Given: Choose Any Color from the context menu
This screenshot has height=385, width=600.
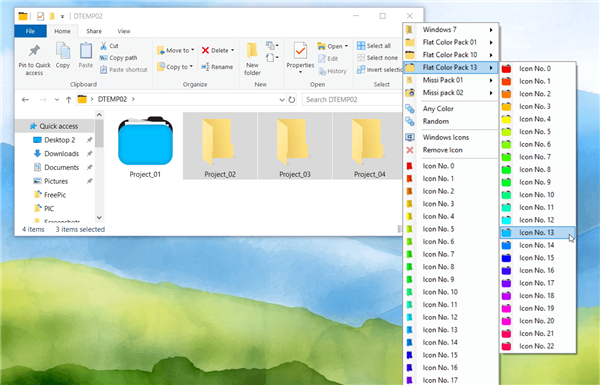Looking at the screenshot, I should (x=451, y=109).
